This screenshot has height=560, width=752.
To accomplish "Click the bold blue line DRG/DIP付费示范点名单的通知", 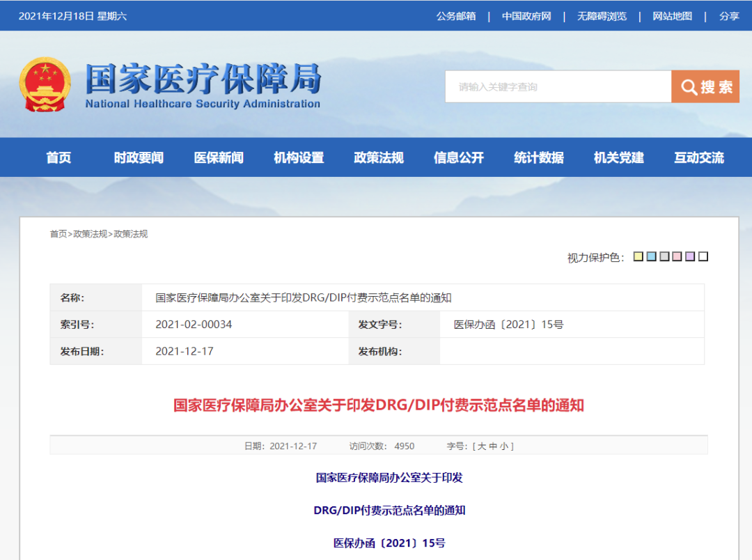I will (x=389, y=510).
